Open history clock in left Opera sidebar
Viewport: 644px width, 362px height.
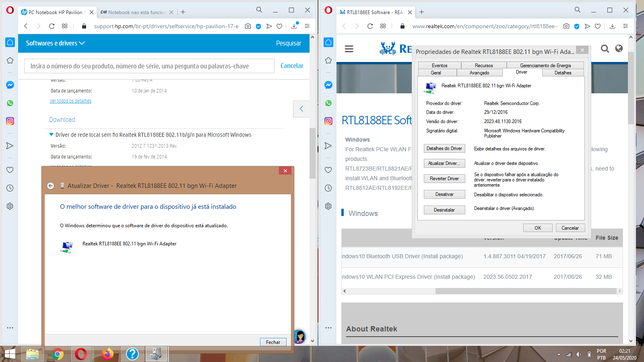coord(10,188)
